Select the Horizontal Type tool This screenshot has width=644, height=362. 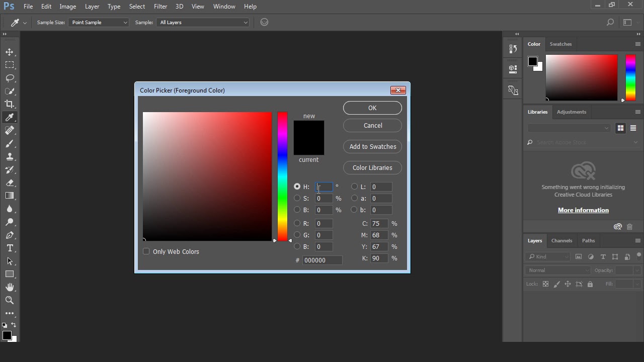click(x=10, y=248)
